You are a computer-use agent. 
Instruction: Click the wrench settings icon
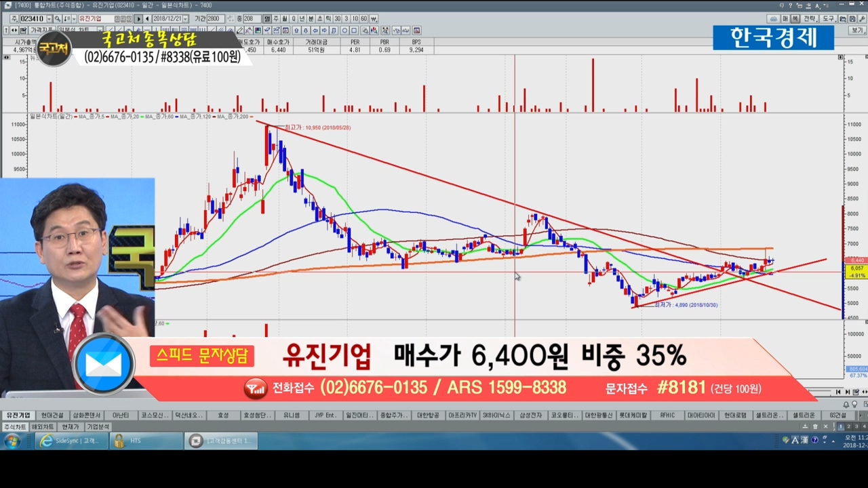click(862, 19)
